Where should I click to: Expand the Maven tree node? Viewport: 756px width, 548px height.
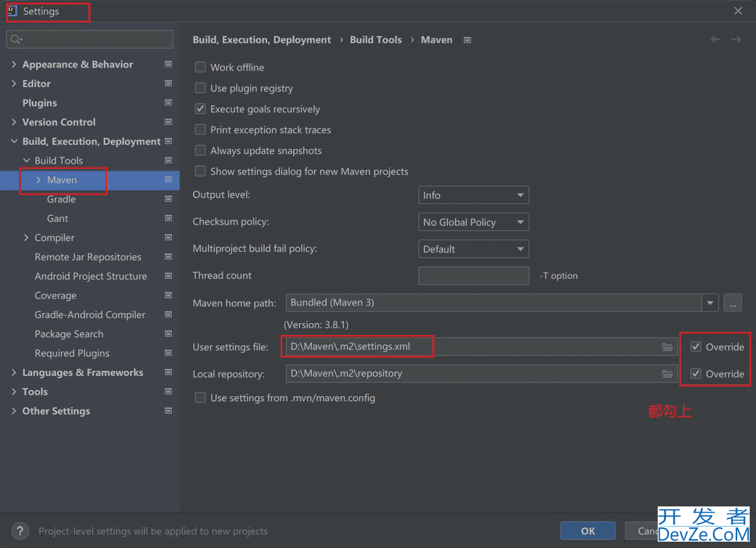[x=38, y=180]
